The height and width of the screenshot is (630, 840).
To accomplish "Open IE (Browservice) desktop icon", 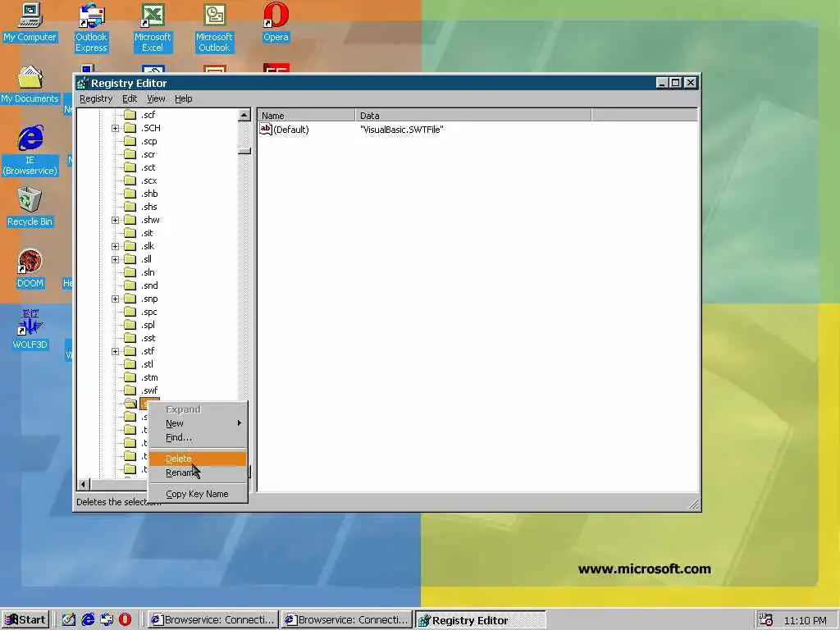I will click(30, 150).
